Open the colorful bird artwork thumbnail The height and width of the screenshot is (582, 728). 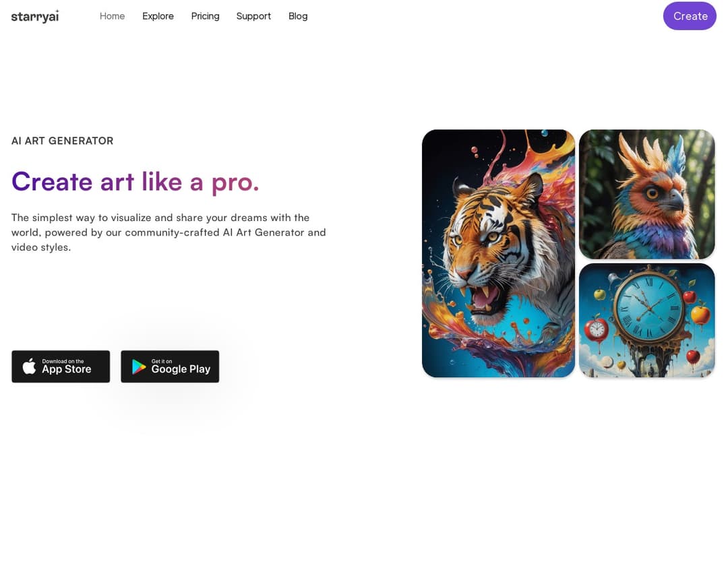(646, 194)
